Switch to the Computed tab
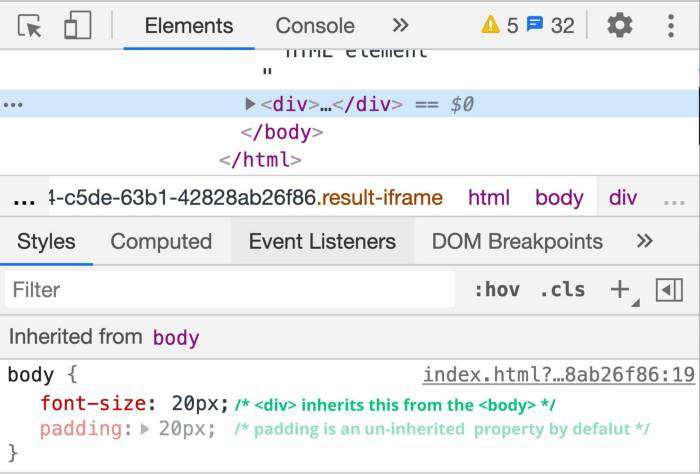The width and height of the screenshot is (700, 474). [x=161, y=242]
